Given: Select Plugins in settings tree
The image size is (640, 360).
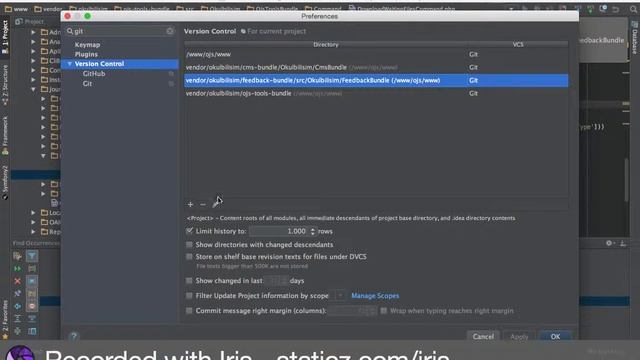Looking at the screenshot, I should [x=86, y=54].
